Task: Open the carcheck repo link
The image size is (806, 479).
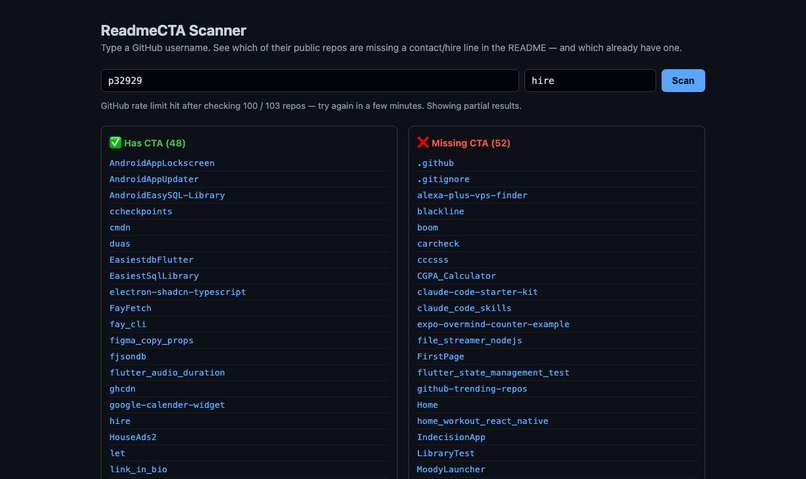Action: [x=438, y=244]
